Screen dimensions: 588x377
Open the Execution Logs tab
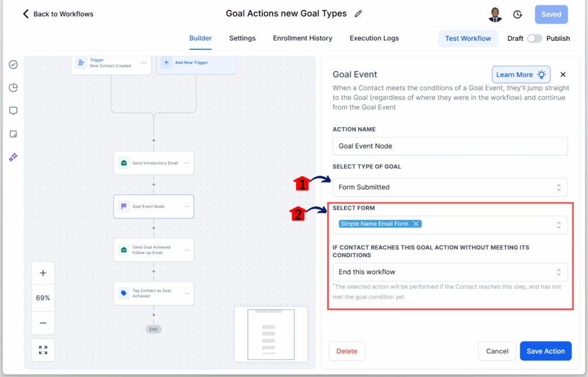[x=374, y=38]
